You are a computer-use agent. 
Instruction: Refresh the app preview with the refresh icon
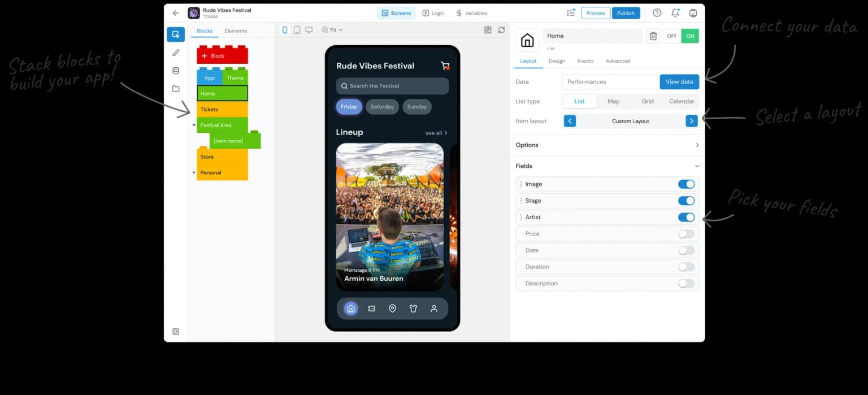[501, 30]
